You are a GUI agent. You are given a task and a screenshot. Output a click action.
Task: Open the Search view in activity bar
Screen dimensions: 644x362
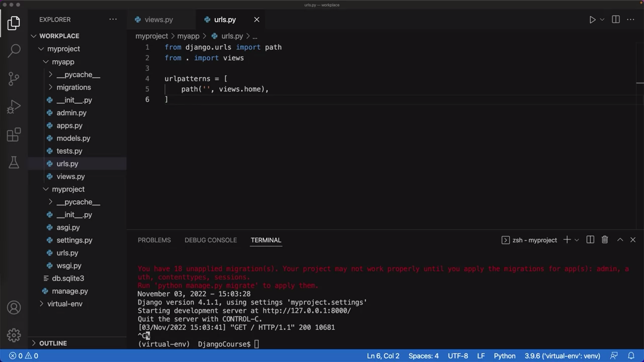tap(14, 50)
